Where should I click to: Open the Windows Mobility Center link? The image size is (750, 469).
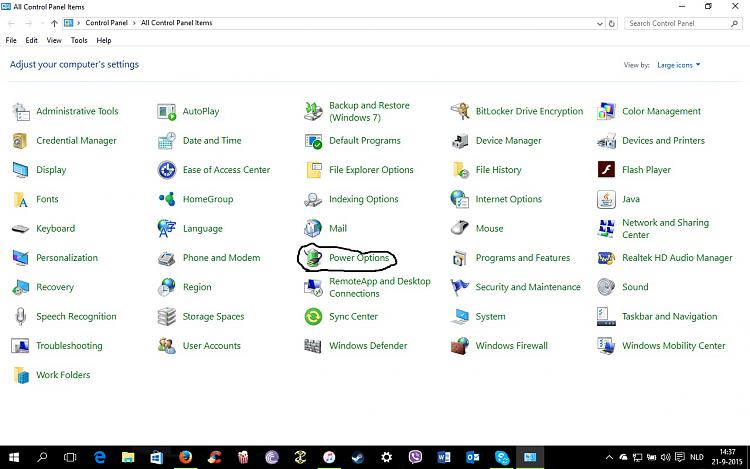pyautogui.click(x=673, y=346)
